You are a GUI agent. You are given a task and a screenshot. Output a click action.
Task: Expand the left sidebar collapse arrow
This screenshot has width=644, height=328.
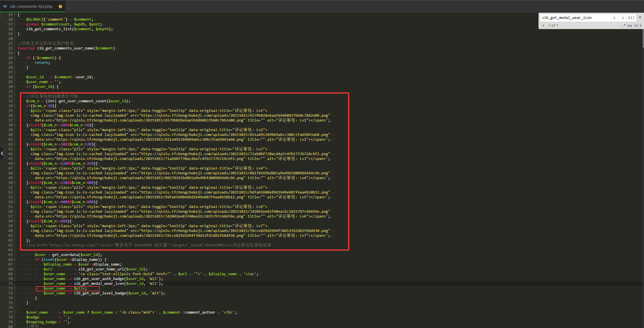(2, 153)
